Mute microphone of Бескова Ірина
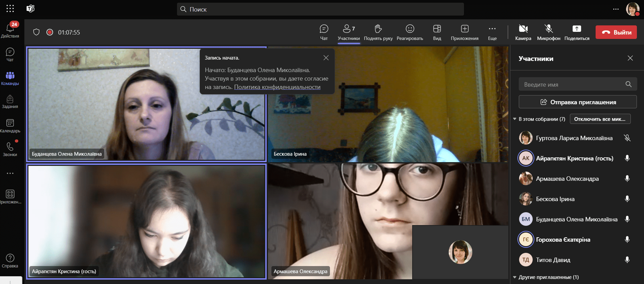The width and height of the screenshot is (644, 284). [x=627, y=199]
